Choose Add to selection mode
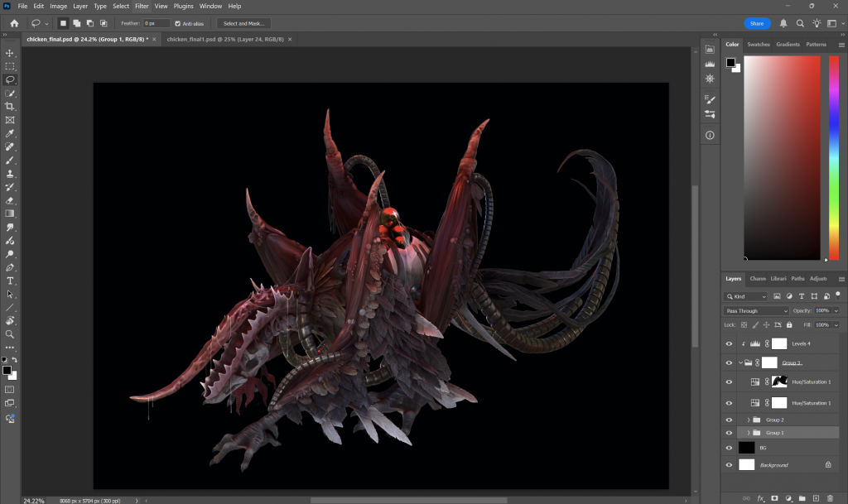The width and height of the screenshot is (848, 504). (77, 23)
